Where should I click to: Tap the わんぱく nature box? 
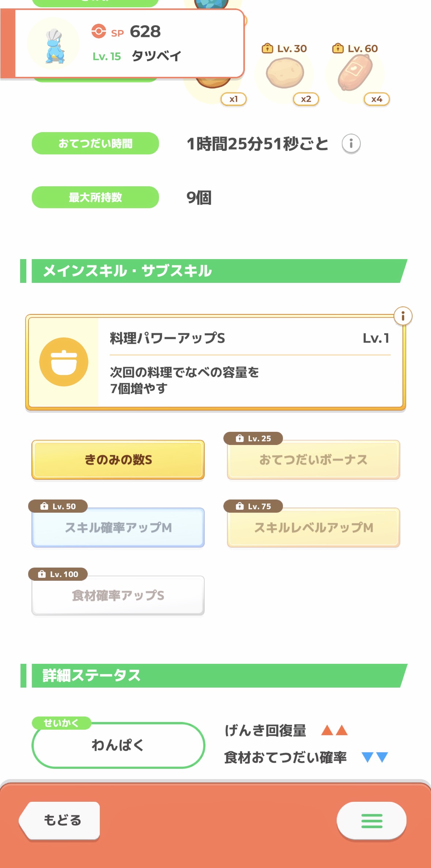pos(118,745)
